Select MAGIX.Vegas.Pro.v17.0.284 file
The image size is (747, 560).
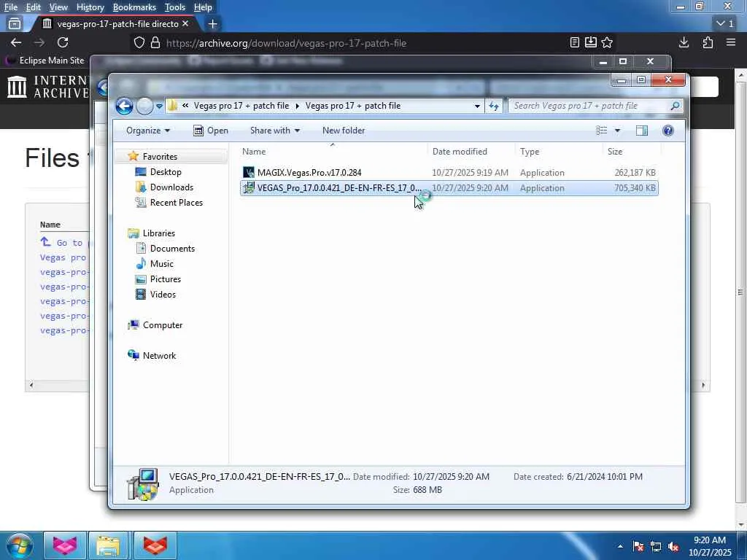(x=449, y=172)
